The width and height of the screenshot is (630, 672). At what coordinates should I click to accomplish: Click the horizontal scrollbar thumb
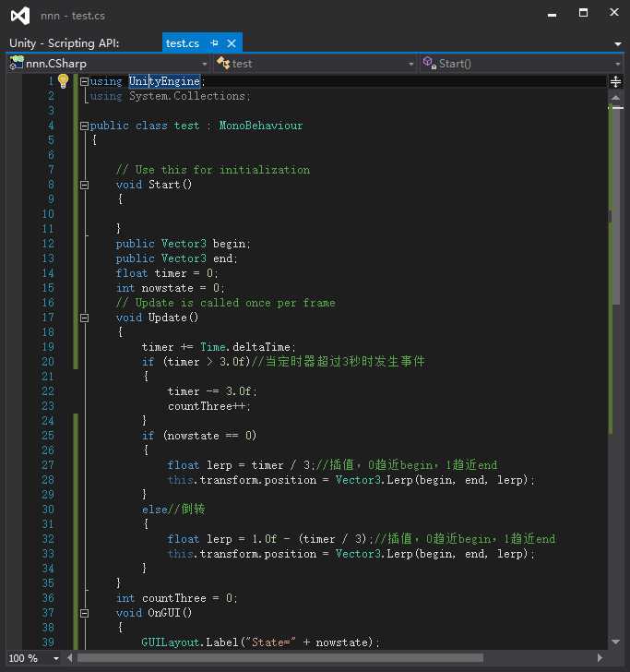pos(280,658)
